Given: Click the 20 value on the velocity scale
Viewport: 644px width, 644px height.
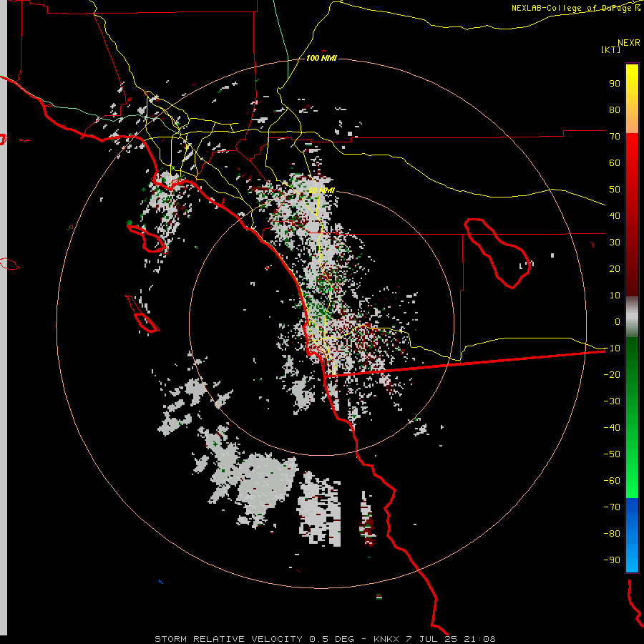Looking at the screenshot, I should click(x=615, y=268).
